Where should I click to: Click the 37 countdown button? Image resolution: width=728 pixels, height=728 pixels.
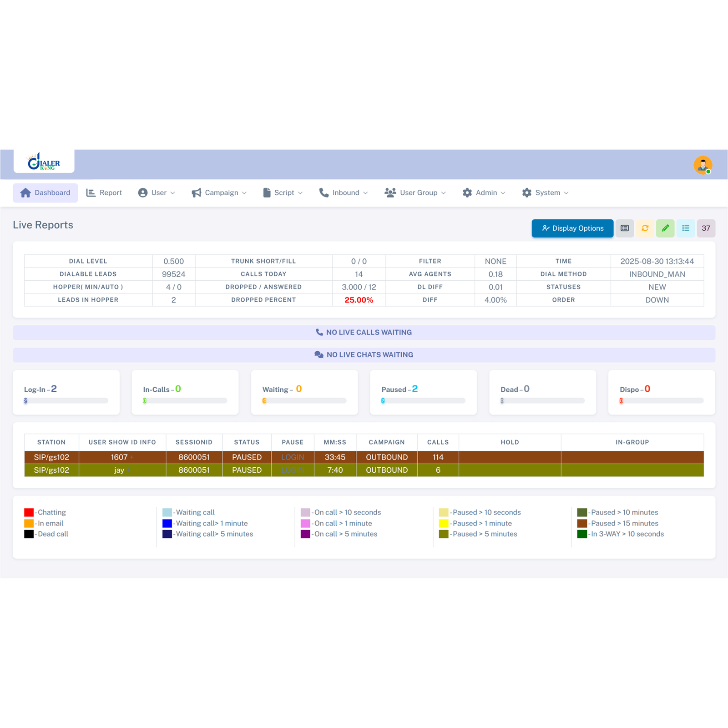click(706, 228)
